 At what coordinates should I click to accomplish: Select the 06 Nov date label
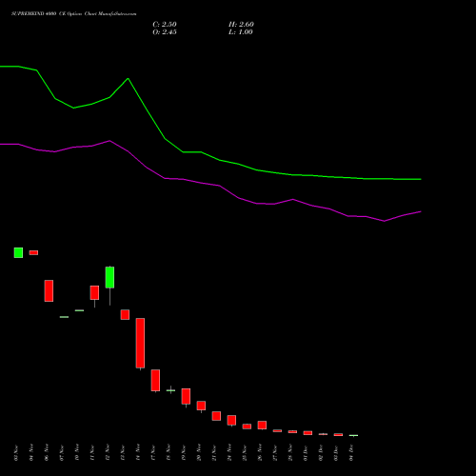tap(47, 453)
